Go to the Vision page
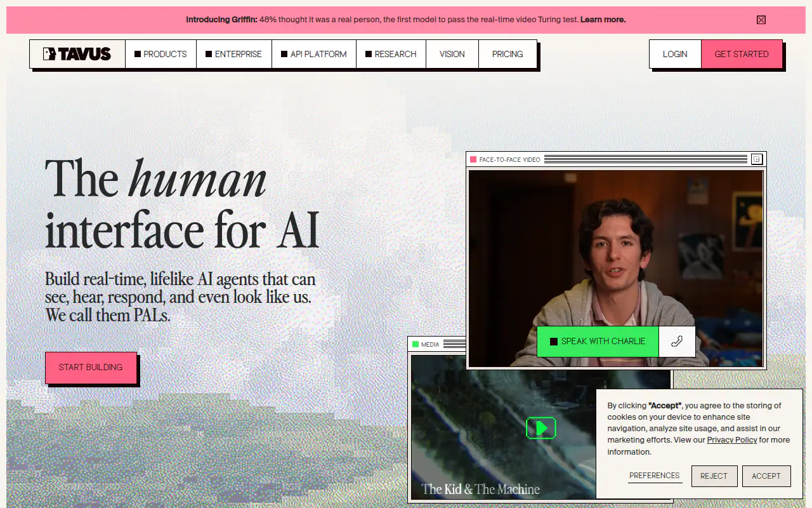 pyautogui.click(x=452, y=54)
